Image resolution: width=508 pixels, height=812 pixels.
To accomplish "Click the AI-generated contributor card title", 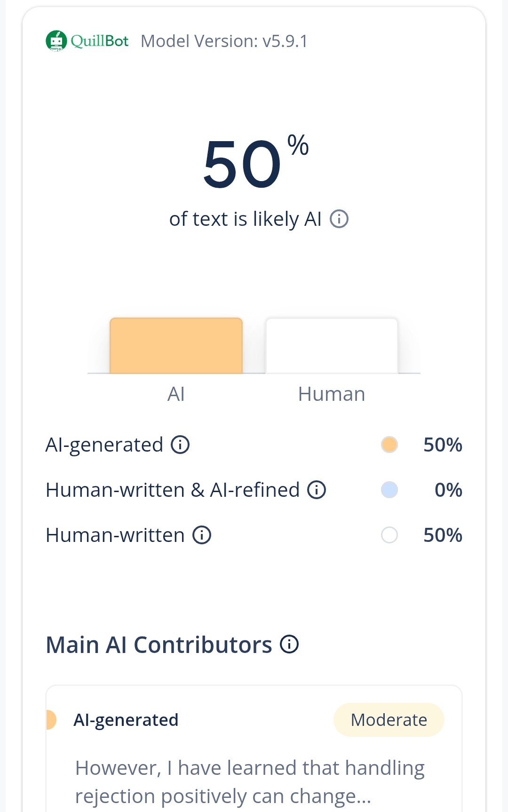I will point(126,720).
